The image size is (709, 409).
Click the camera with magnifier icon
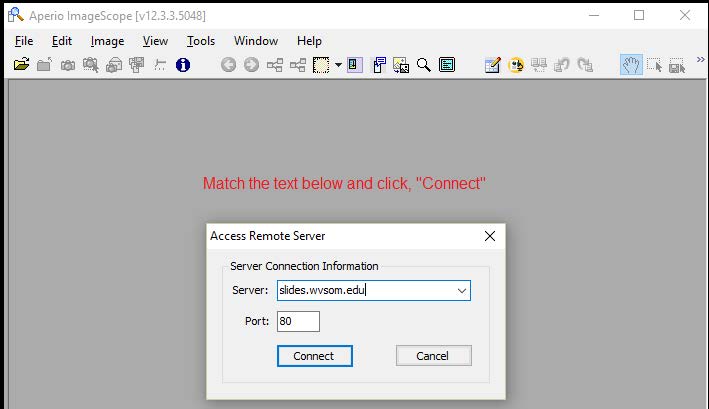pos(91,65)
